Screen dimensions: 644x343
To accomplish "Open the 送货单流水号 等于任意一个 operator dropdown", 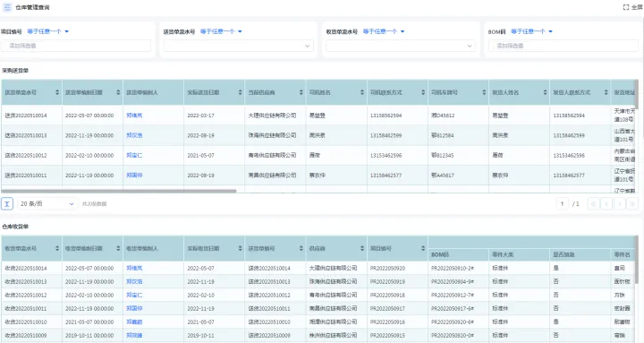I will click(x=221, y=31).
